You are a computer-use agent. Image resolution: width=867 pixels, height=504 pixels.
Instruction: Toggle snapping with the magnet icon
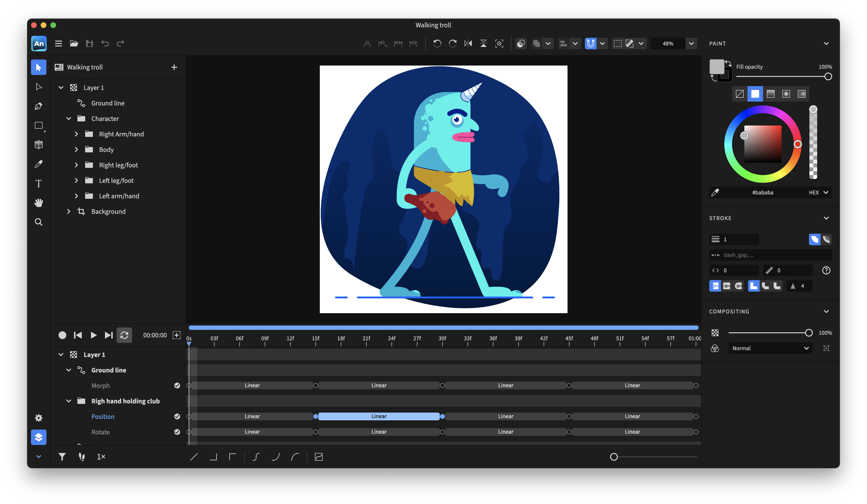click(x=591, y=43)
